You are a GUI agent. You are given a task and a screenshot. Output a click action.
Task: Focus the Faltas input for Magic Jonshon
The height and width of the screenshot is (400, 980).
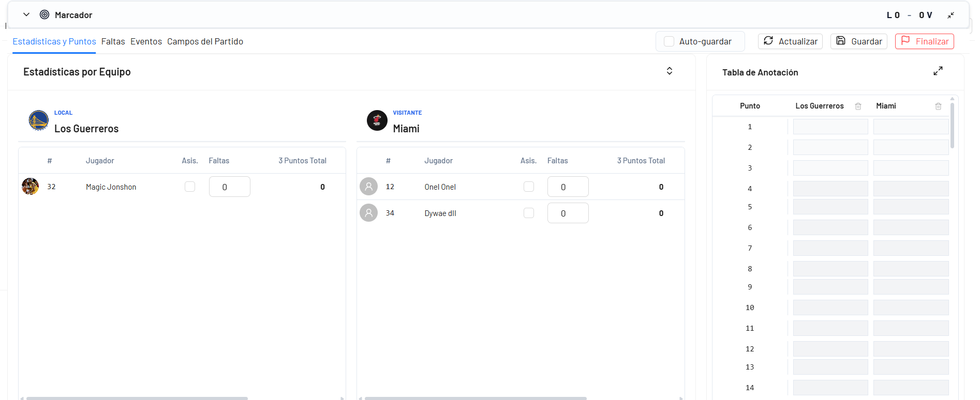coord(230,187)
